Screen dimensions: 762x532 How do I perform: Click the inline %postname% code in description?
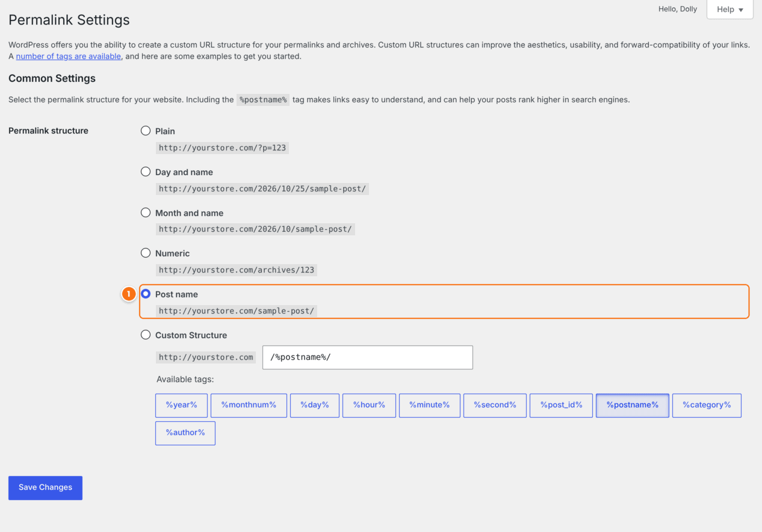point(263,100)
